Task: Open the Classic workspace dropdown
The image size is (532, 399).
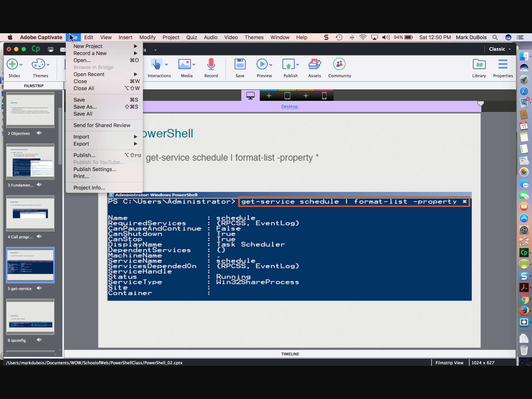Action: (500, 49)
